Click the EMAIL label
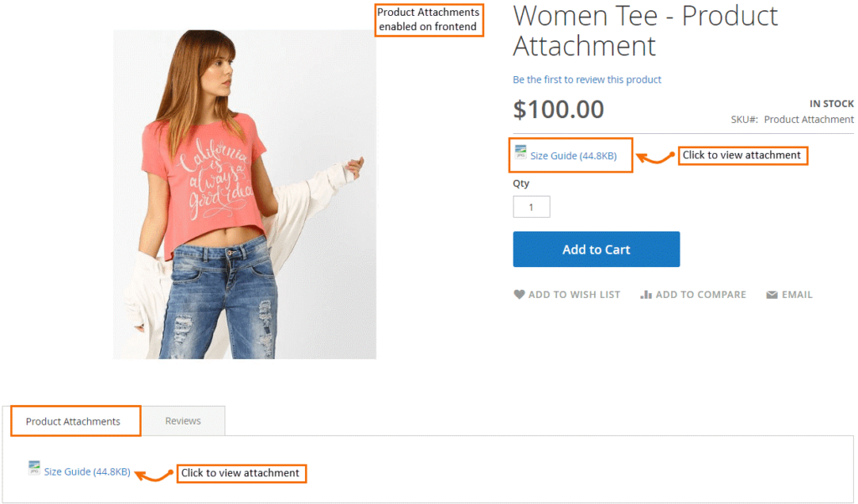The height and width of the screenshot is (504, 858). point(795,294)
